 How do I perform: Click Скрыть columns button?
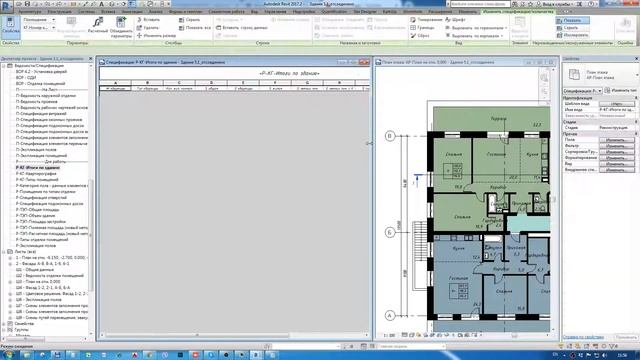pyautogui.click(x=190, y=20)
